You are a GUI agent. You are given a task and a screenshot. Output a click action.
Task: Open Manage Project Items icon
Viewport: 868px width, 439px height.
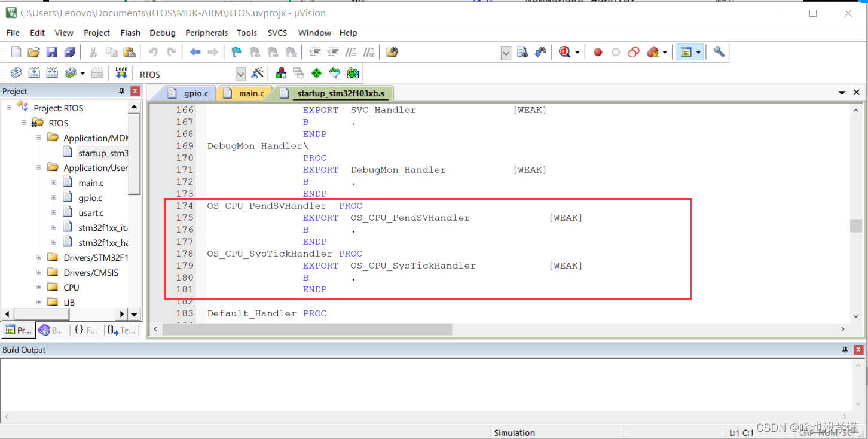[x=281, y=74]
